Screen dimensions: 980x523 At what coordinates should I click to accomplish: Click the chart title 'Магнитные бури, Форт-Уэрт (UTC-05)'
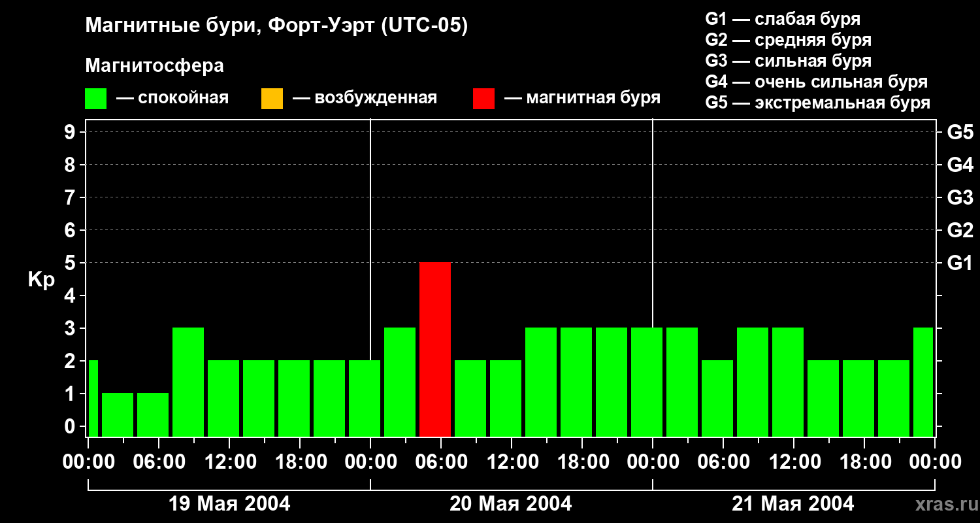277,26
